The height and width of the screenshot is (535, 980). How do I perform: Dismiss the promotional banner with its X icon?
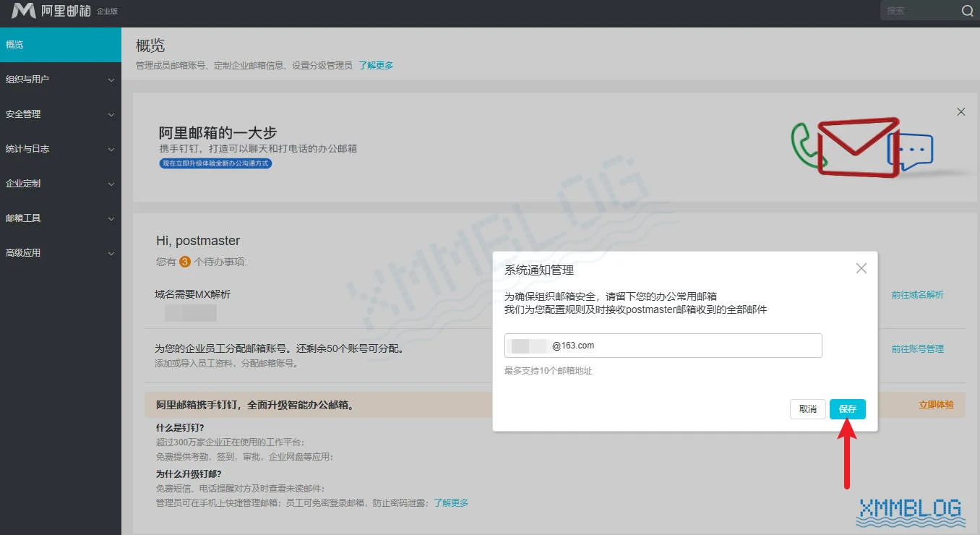[960, 111]
